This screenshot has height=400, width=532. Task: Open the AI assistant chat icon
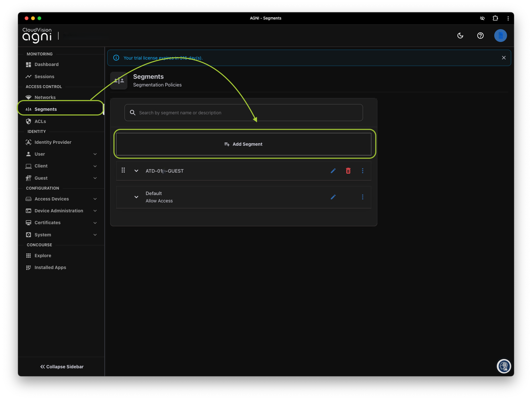tap(504, 366)
